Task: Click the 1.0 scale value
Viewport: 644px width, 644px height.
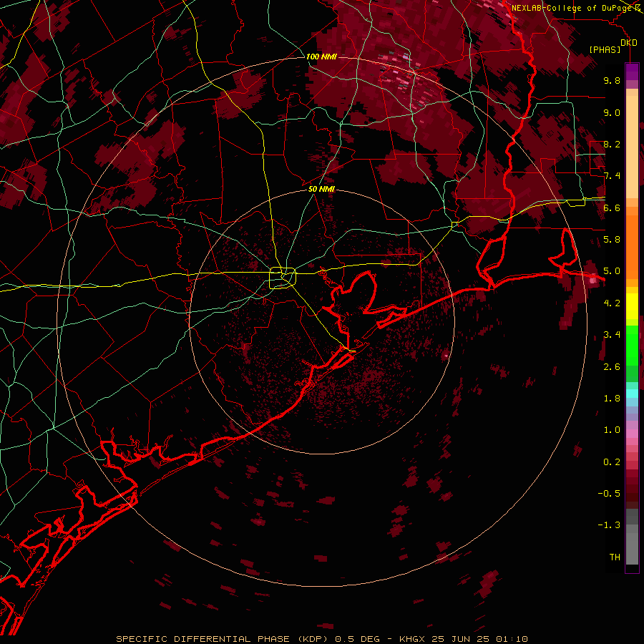Action: pyautogui.click(x=612, y=430)
